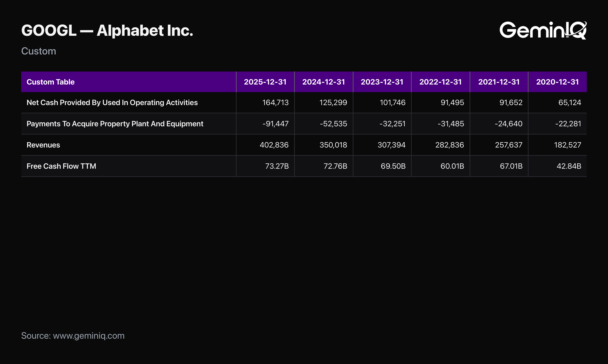Click free cash flow value 73.27B
This screenshot has height=364, width=608.
pos(277,166)
